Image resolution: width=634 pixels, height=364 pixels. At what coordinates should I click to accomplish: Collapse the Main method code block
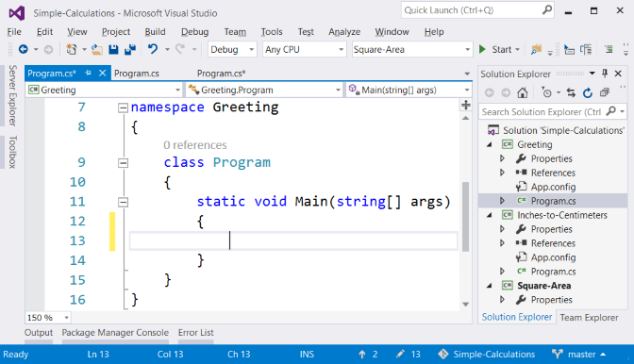tap(123, 202)
